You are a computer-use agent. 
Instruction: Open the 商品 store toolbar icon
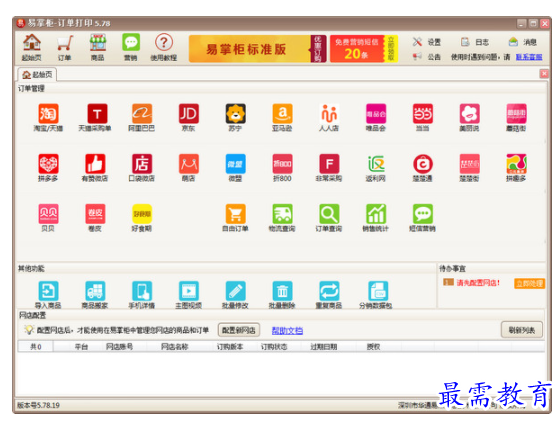pyautogui.click(x=98, y=47)
